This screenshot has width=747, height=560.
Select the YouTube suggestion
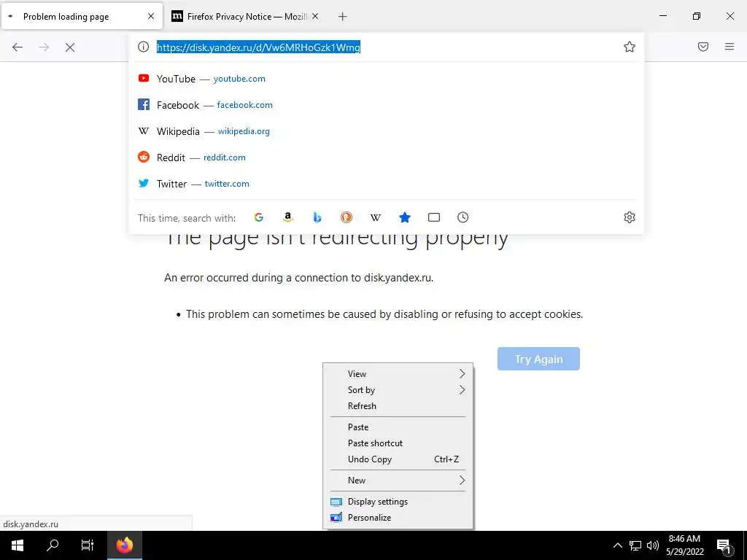click(387, 79)
